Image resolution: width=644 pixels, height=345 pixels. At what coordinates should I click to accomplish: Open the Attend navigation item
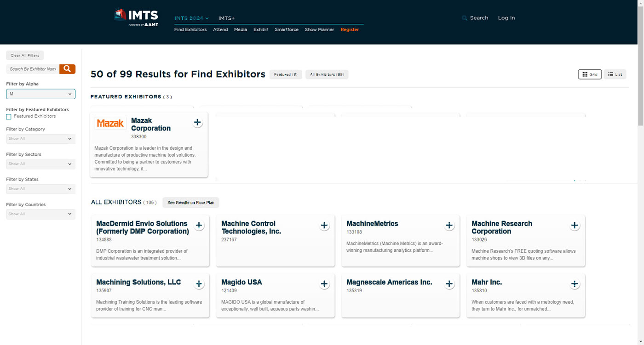[220, 29]
